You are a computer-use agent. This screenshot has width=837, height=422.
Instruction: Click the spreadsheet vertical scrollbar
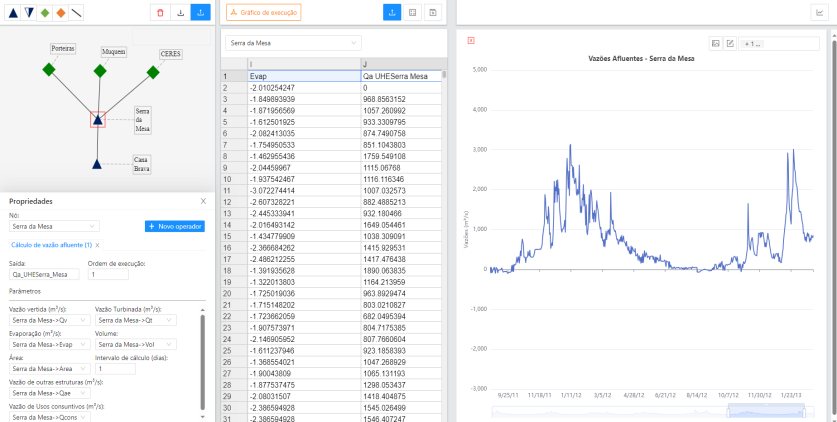pos(444,75)
